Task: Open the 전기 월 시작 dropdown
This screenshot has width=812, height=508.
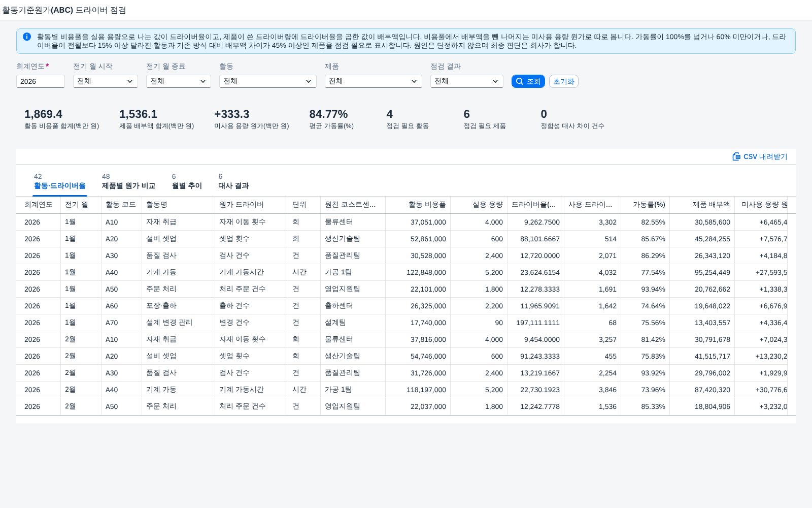Action: (106, 81)
